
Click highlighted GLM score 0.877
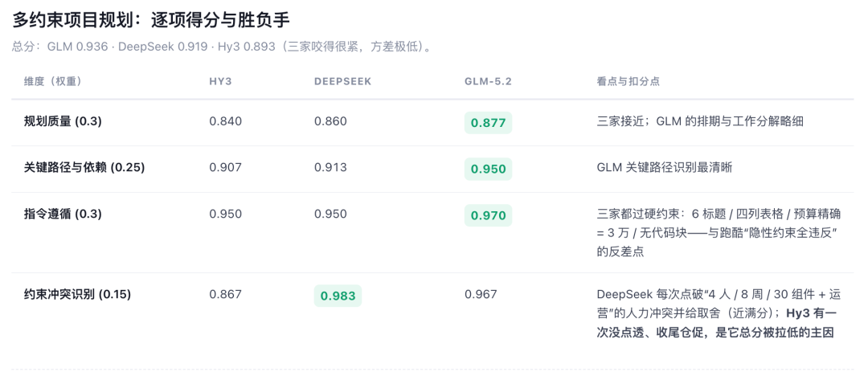(x=489, y=123)
